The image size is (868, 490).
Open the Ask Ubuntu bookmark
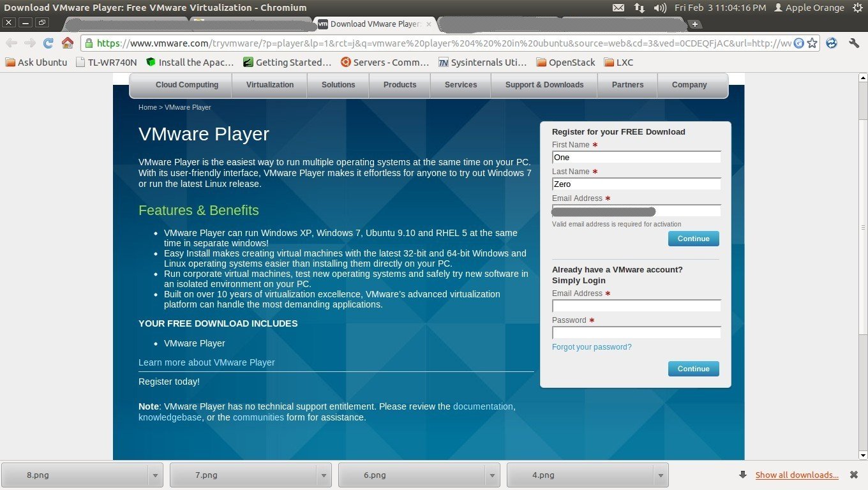point(36,63)
